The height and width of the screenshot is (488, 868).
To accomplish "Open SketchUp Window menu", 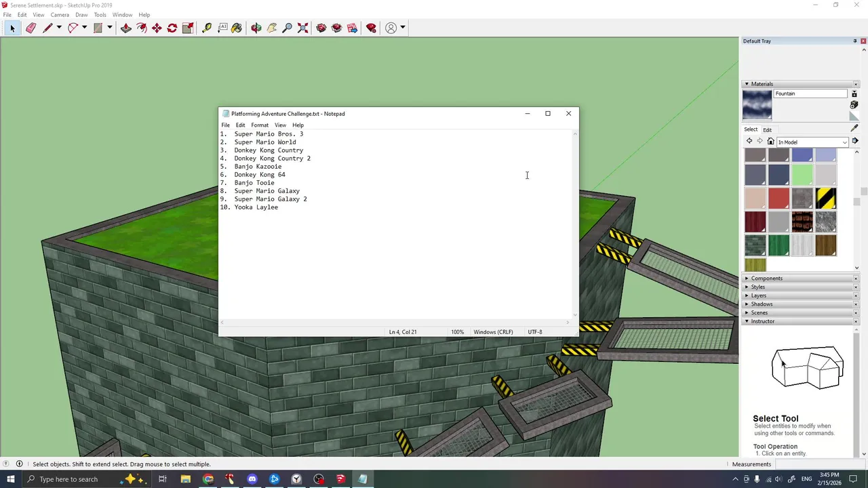I will tap(122, 15).
